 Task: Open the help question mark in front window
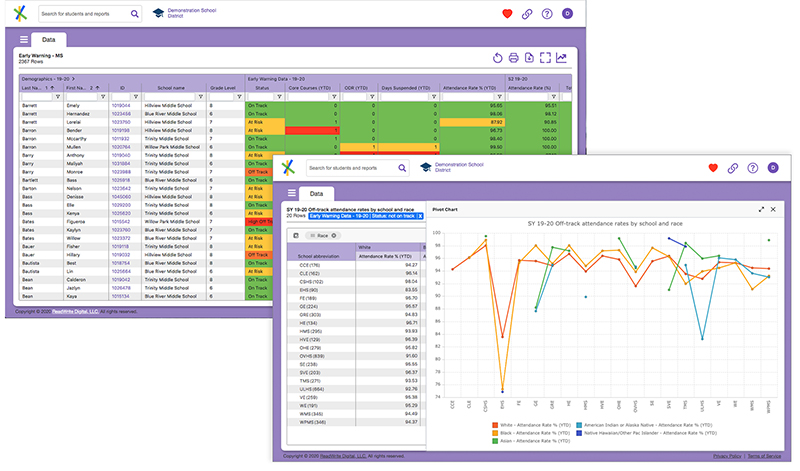(x=753, y=168)
